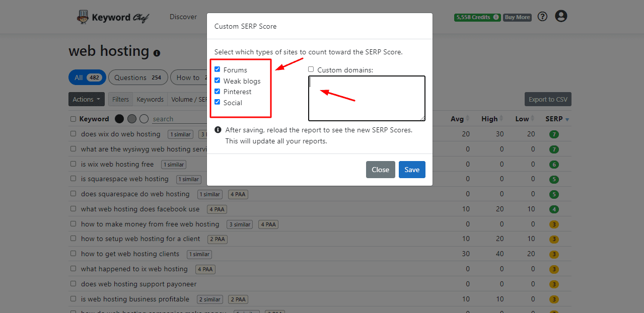Viewport: 644px width, 313px height.
Task: Click the info icon beside After saving note
Action: [x=218, y=130]
